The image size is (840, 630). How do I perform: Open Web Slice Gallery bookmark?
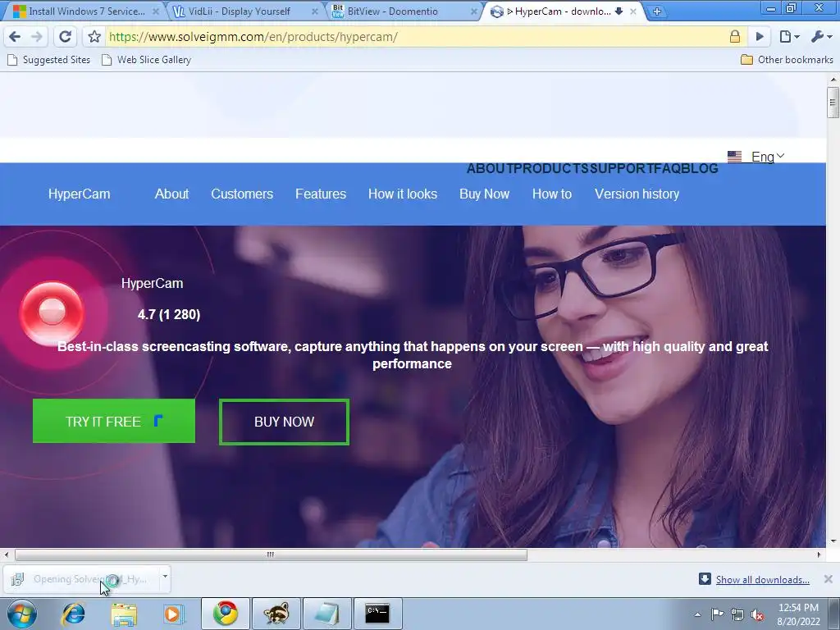146,59
